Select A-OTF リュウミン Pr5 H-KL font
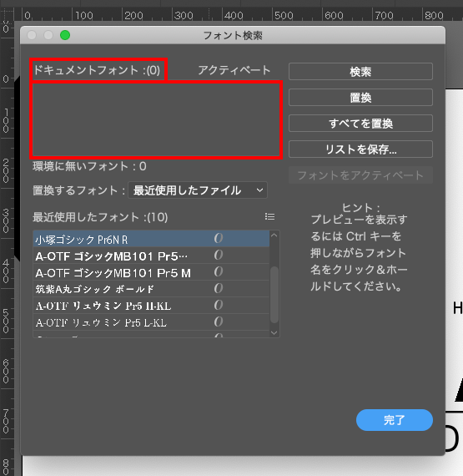 [151, 306]
